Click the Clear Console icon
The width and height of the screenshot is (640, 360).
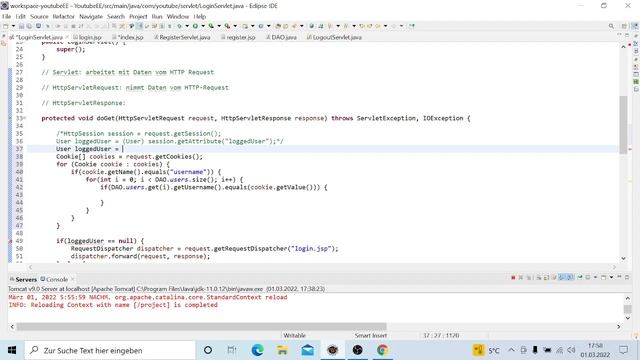[539, 278]
